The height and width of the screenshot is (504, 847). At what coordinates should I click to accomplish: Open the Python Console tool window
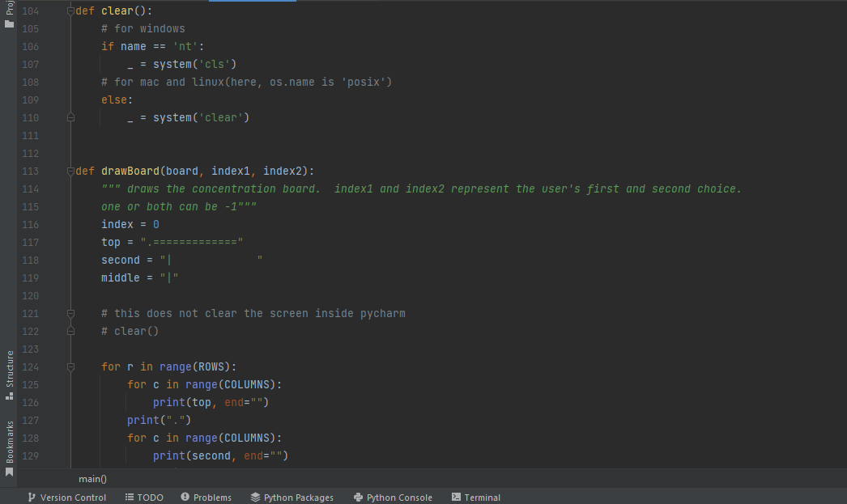393,497
